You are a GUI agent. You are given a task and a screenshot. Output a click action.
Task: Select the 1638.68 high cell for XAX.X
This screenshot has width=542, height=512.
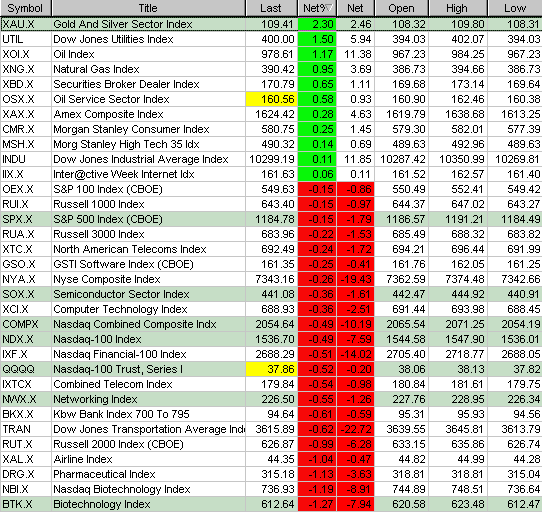click(458, 114)
